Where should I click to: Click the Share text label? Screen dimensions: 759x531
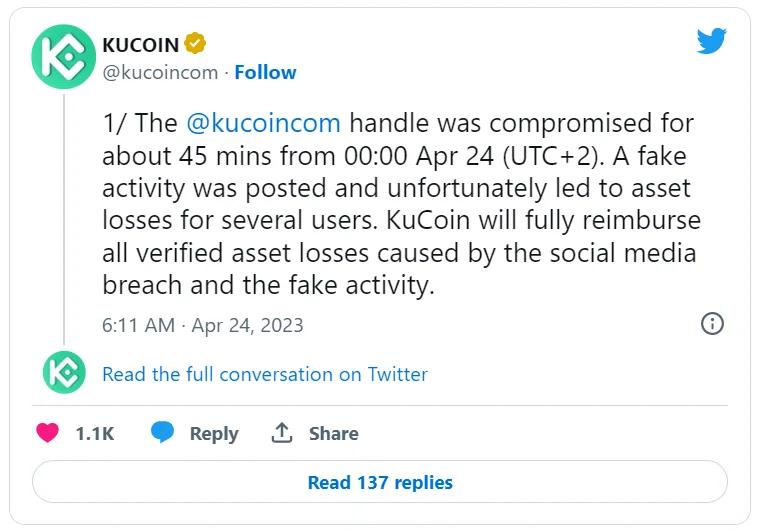[333, 433]
